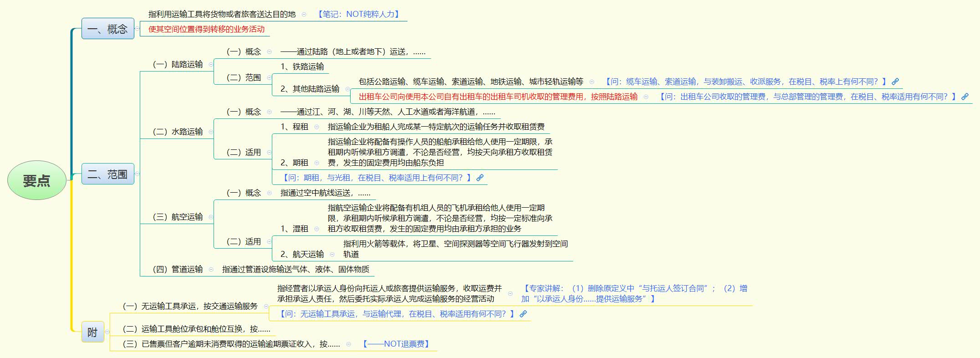Select the central 要点 topic node

pos(37,180)
